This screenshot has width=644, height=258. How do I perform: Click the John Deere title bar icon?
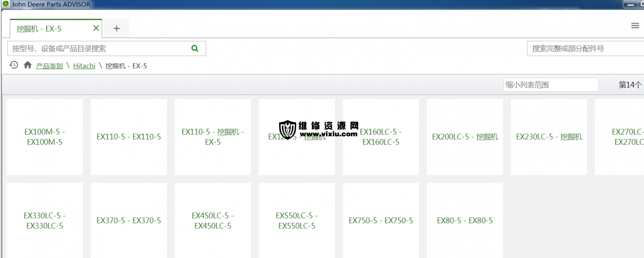(x=6, y=4)
